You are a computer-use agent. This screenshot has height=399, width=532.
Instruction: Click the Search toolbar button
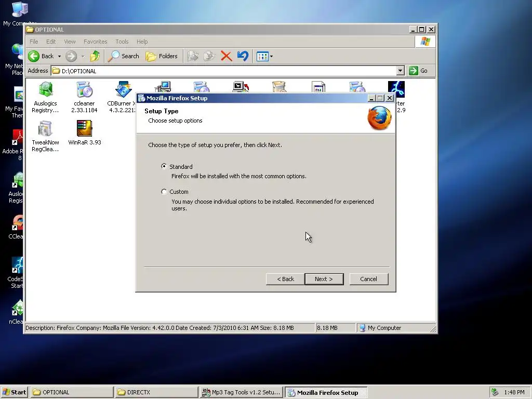(x=124, y=56)
